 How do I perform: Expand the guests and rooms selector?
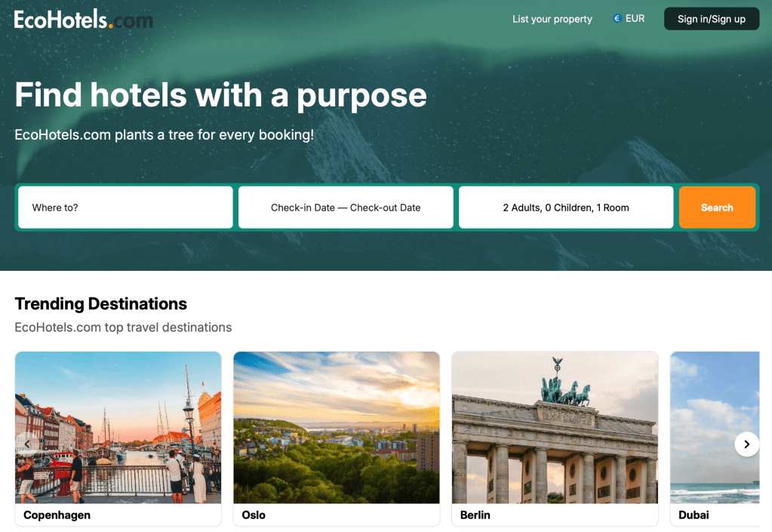tap(566, 208)
